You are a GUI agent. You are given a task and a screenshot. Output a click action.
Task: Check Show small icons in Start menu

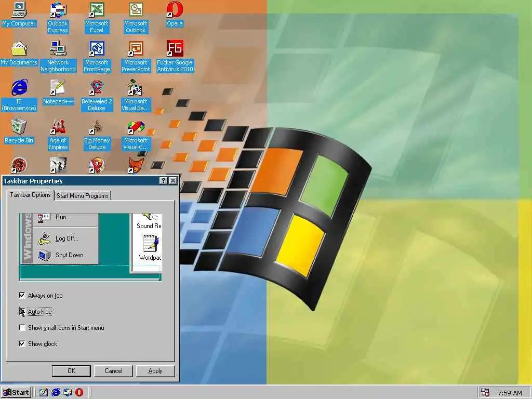pos(22,327)
